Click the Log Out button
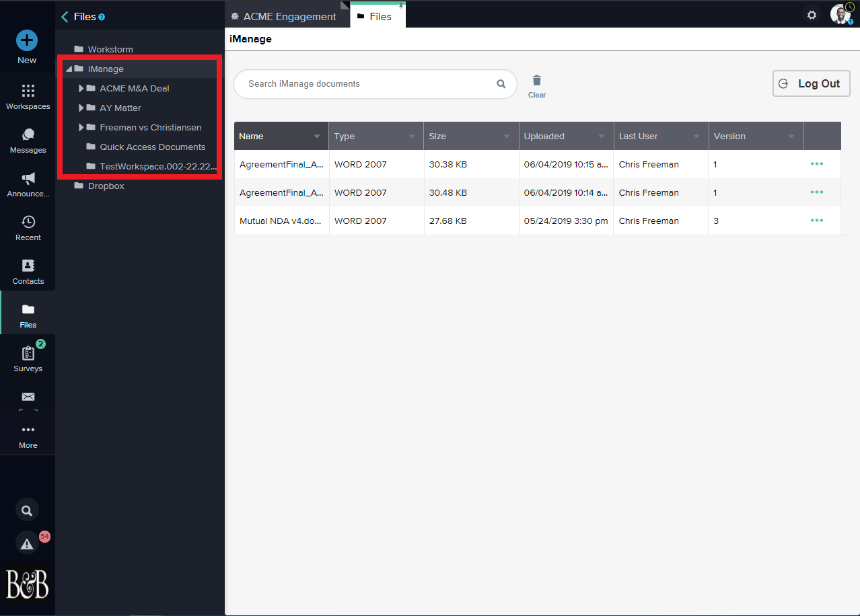This screenshot has width=860, height=616. tap(811, 84)
